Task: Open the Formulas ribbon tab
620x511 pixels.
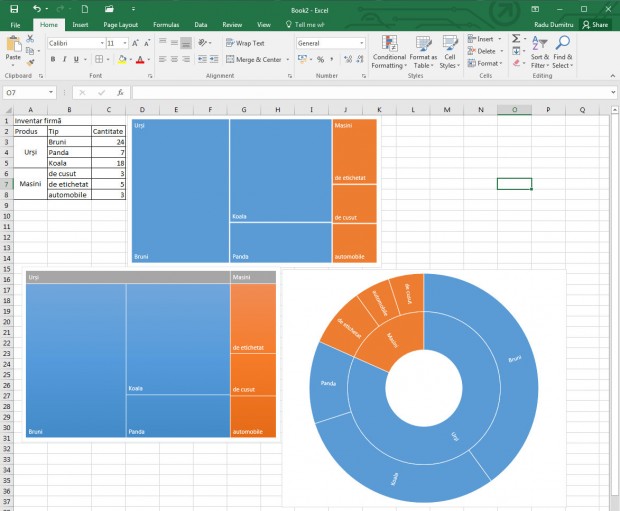Action: (x=165, y=24)
